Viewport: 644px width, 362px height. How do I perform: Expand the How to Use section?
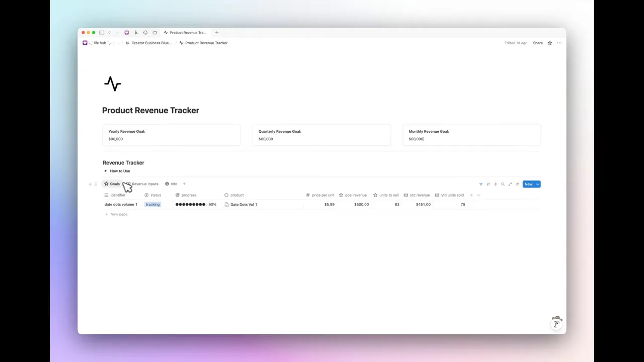coord(106,171)
